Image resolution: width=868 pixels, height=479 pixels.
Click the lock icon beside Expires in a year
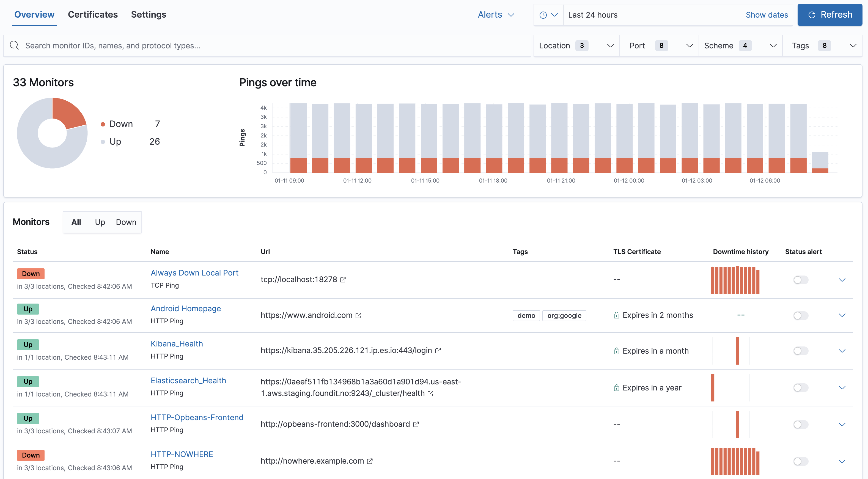tap(617, 388)
